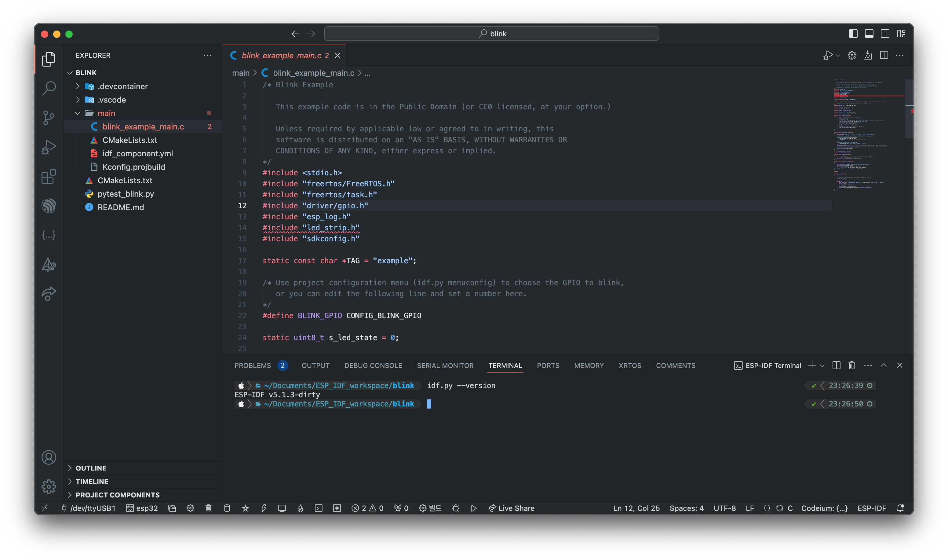948x560 pixels.
Task: Select the /dev/ttyUSB1 serial port
Action: click(x=88, y=508)
